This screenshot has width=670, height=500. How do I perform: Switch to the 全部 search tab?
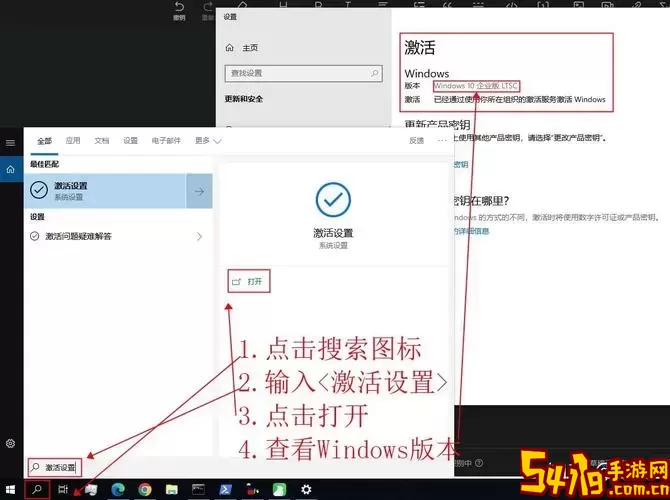pos(44,141)
